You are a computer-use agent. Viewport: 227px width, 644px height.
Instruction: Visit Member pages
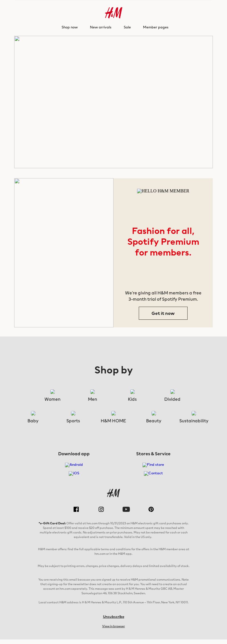point(155,27)
